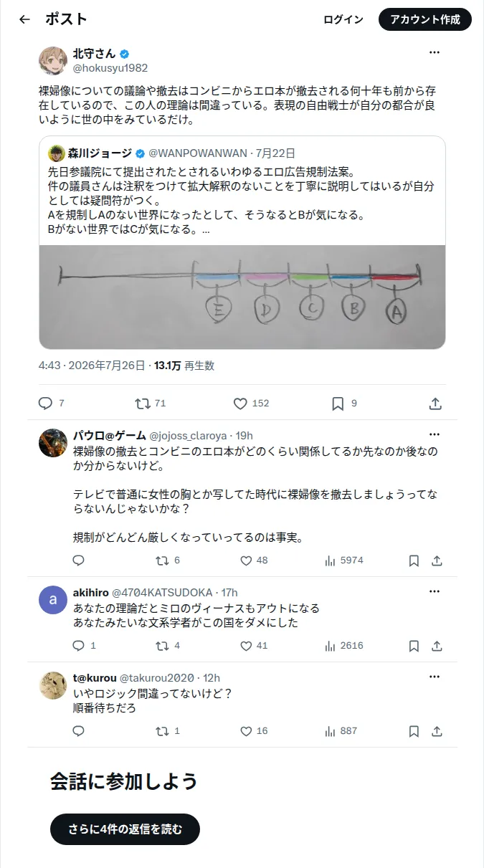Image resolution: width=484 pixels, height=868 pixels.
Task: Share the main post via share icon
Action: point(435,404)
